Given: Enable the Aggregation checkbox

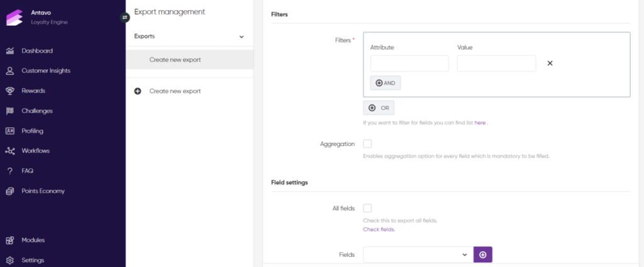Looking at the screenshot, I should (367, 144).
